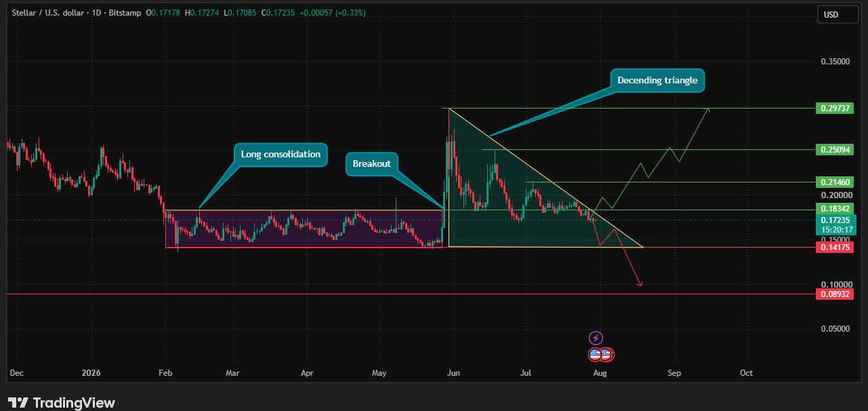
Task: Click the 'May' label on time axis
Action: (x=379, y=373)
